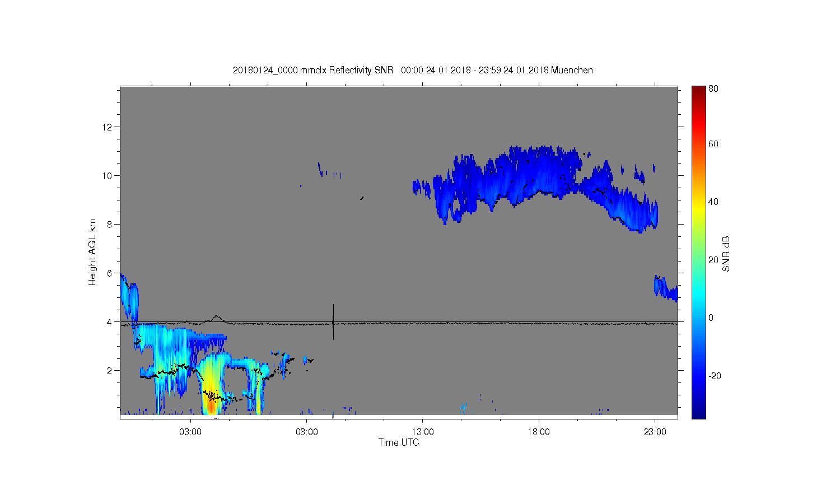Viewport: 840px width, 504px height.
Task: Click the colorbar tick label 40
Action: (x=713, y=202)
